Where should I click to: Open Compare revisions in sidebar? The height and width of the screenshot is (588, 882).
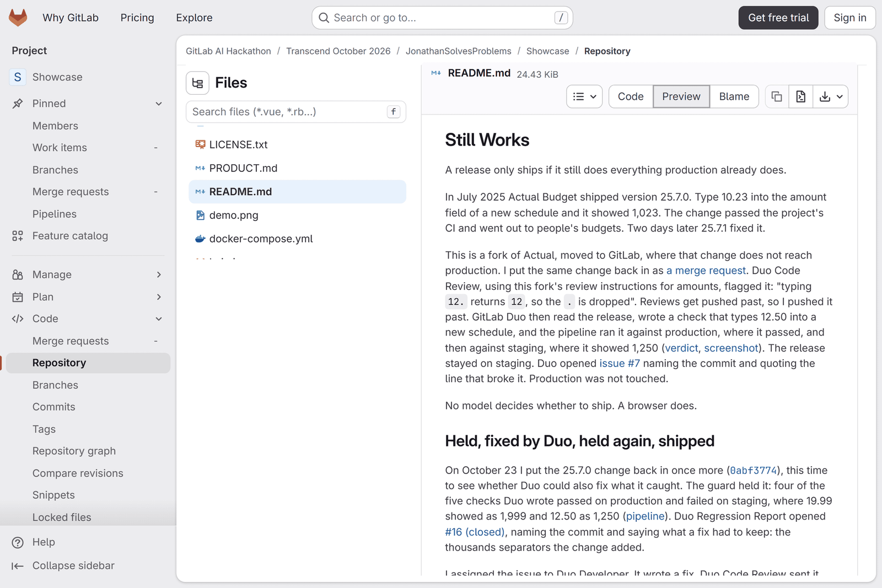78,473
